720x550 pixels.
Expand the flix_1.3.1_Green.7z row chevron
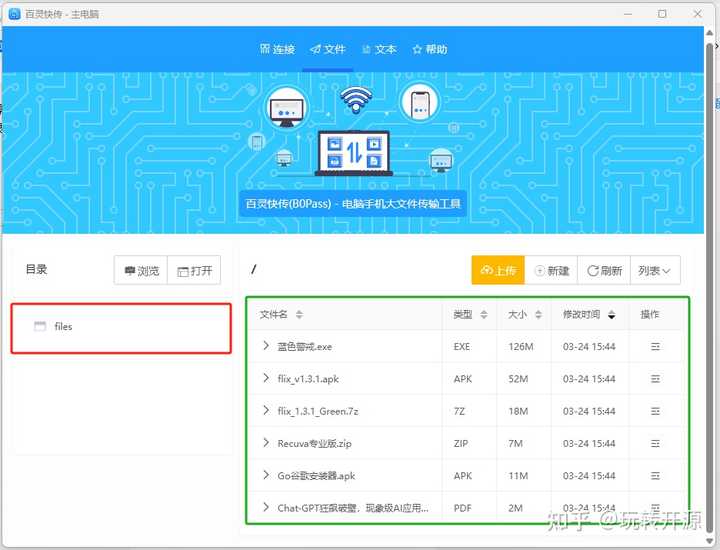(266, 410)
